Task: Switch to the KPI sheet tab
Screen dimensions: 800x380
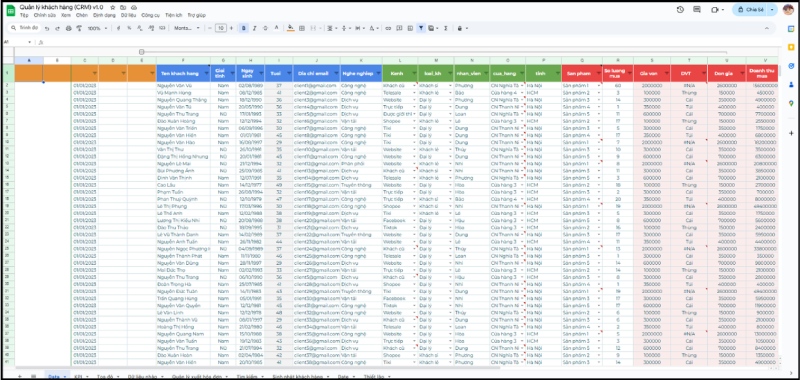Action: (79, 376)
